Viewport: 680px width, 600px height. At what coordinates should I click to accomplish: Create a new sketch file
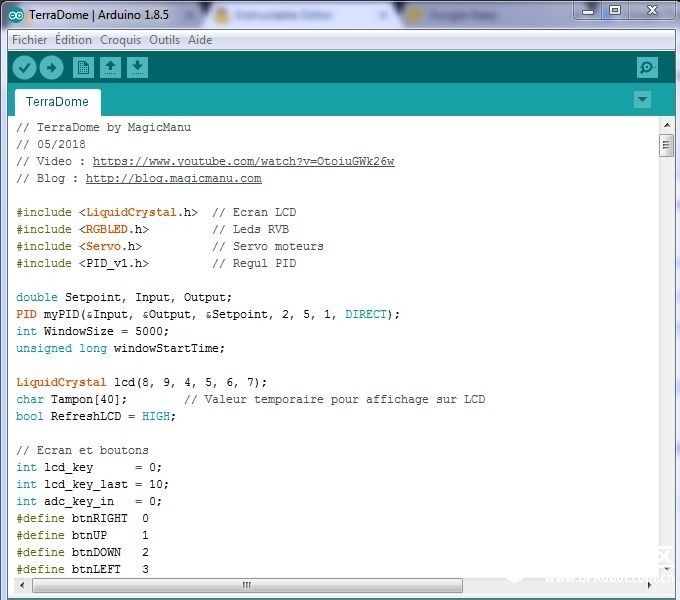click(x=83, y=68)
